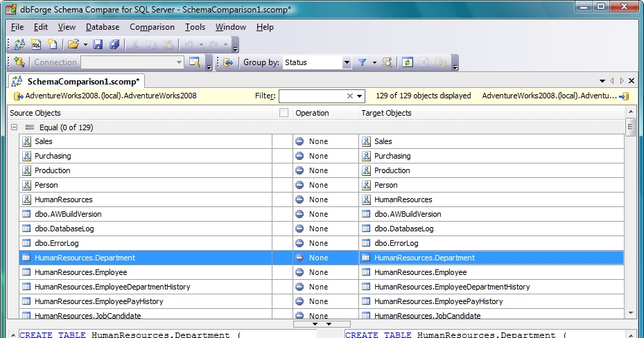Click the Undo arrow icon
The width and height of the screenshot is (644, 338).
tap(189, 44)
